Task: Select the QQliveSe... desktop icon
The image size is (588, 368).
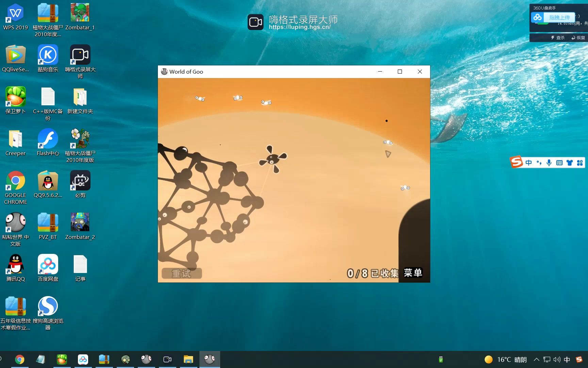Action: pyautogui.click(x=16, y=59)
